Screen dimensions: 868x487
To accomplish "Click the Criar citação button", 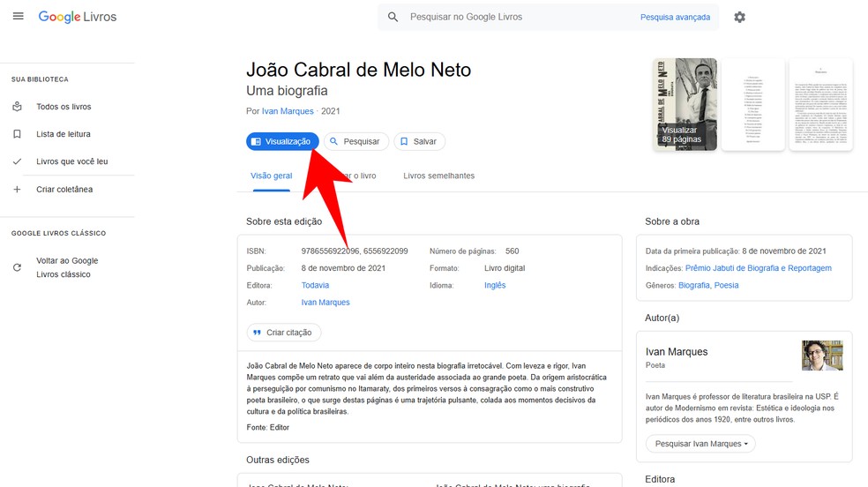I will (x=283, y=333).
